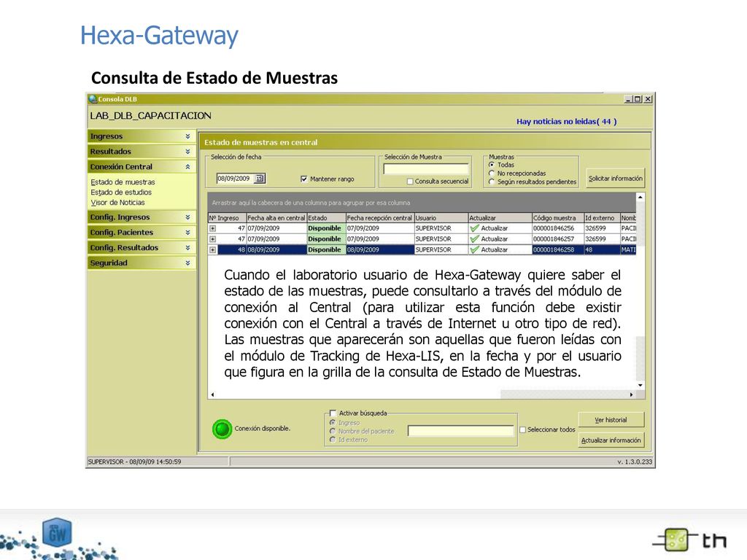The image size is (747, 560).
Task: Expand the Ingresos sidebar section chevron
Action: tap(187, 136)
